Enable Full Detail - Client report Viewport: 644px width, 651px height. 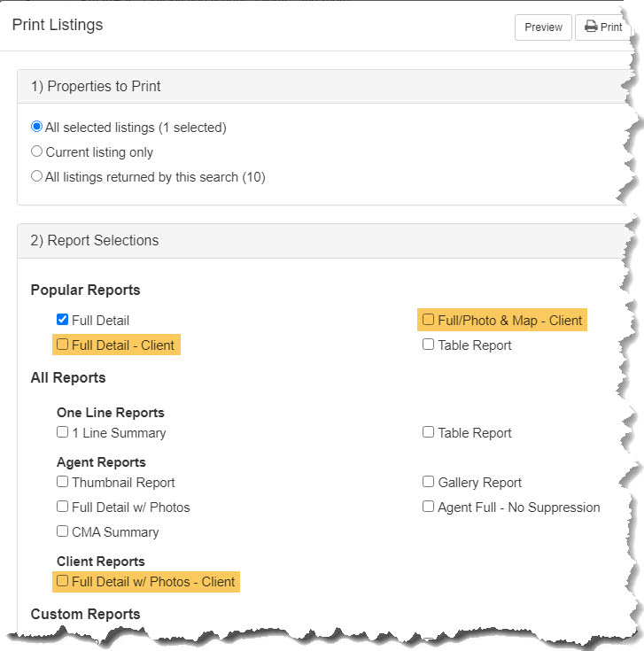62,345
